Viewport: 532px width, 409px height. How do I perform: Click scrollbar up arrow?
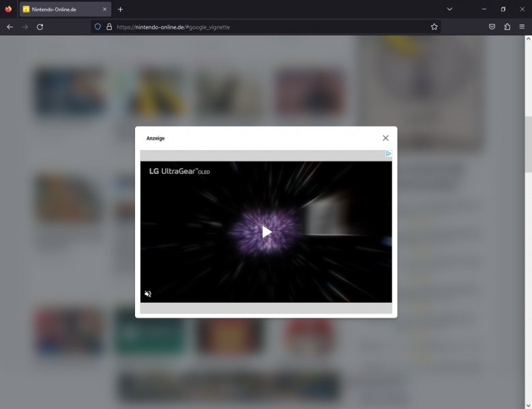click(x=529, y=39)
